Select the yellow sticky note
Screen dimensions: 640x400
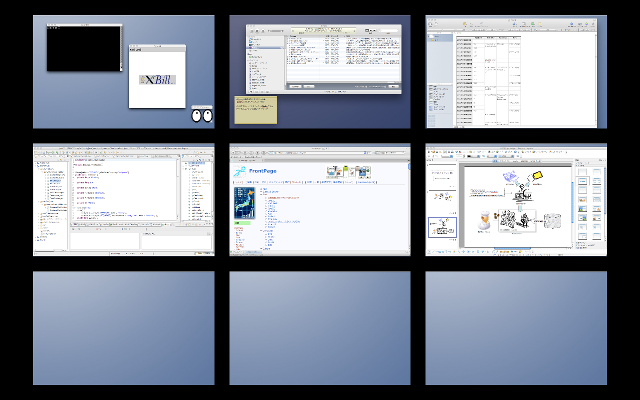coord(256,110)
